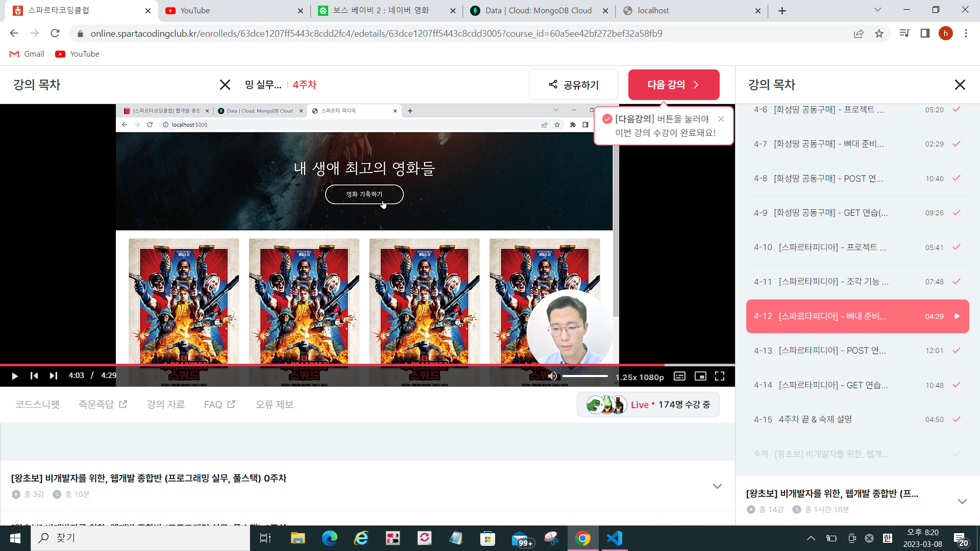Share this page from the address bar
This screenshot has height=551, width=980.
(859, 34)
